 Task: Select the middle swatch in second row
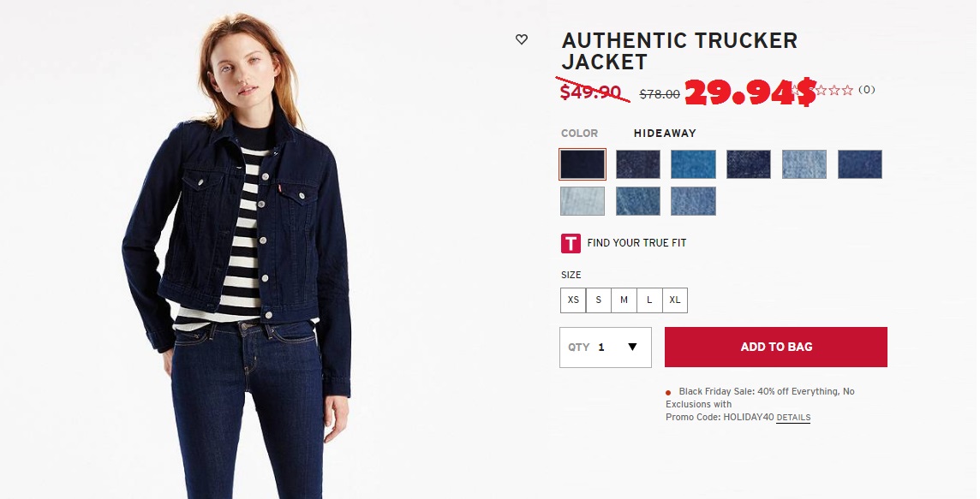pyautogui.click(x=638, y=201)
